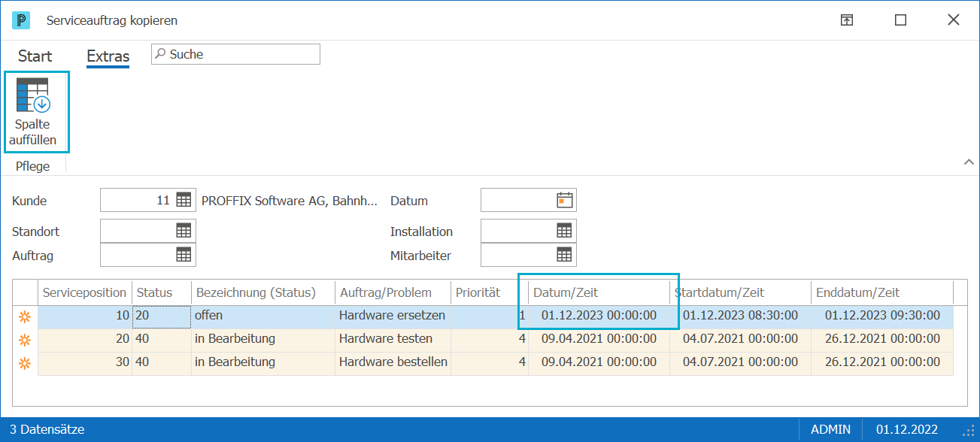
Task: Open the Kunde lookup table icon
Action: coord(184,201)
